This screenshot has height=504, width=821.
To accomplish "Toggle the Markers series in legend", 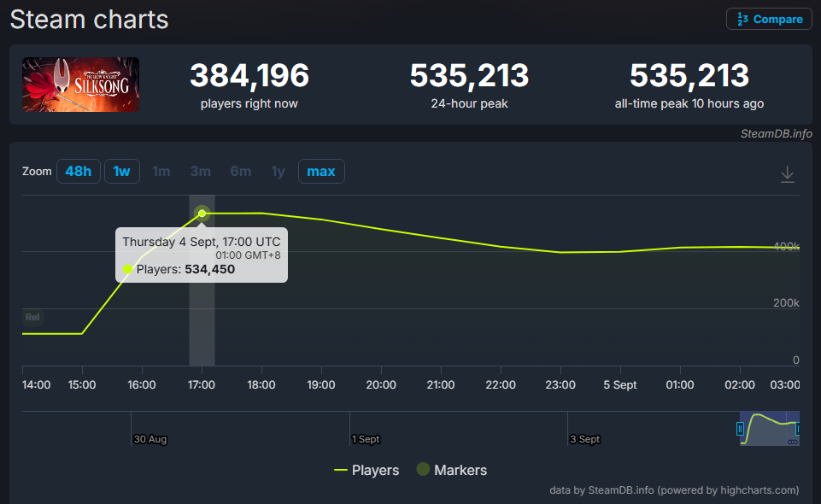I will click(451, 470).
